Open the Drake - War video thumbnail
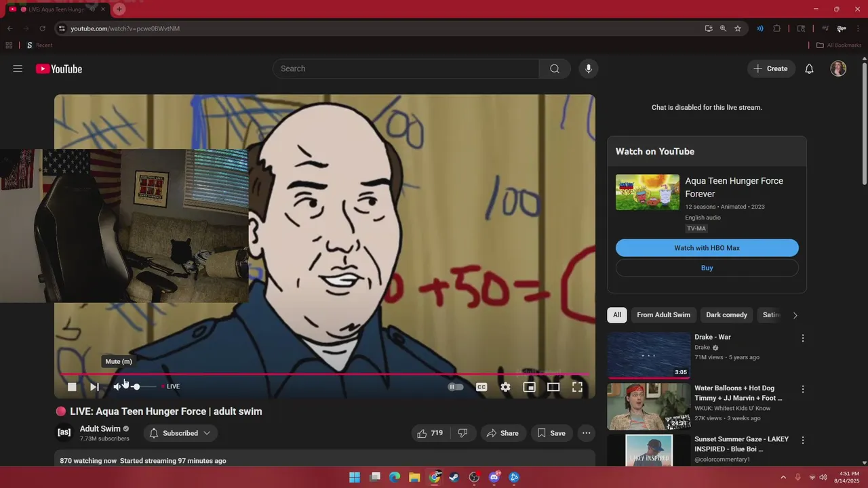 tap(649, 355)
